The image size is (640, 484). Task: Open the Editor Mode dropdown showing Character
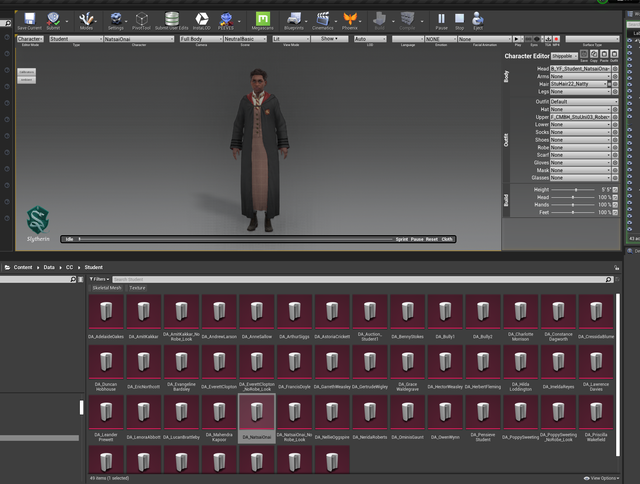pos(30,39)
